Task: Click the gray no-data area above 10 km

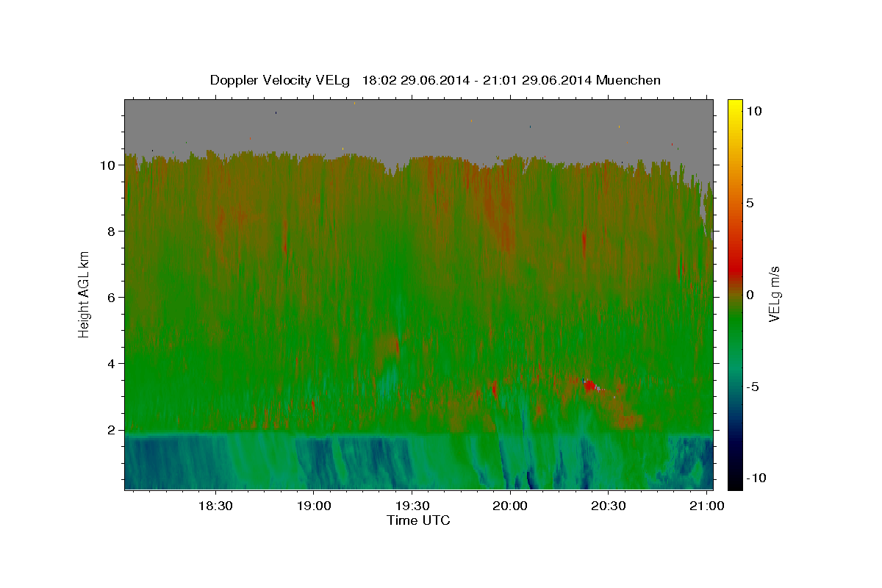Action: (419, 125)
